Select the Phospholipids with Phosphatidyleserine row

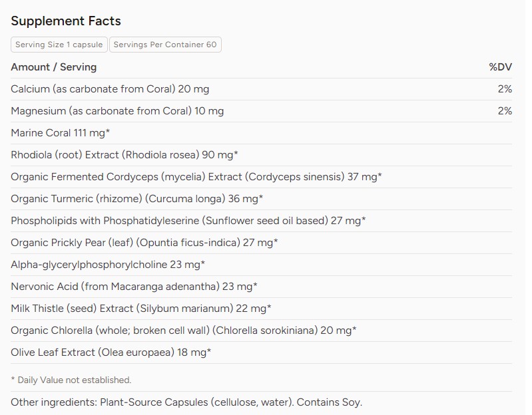(261, 221)
